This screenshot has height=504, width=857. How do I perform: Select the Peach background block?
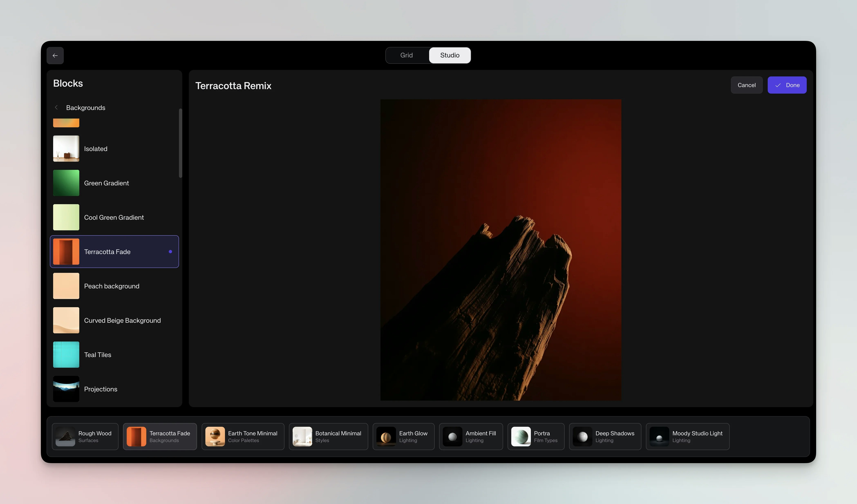click(66, 286)
